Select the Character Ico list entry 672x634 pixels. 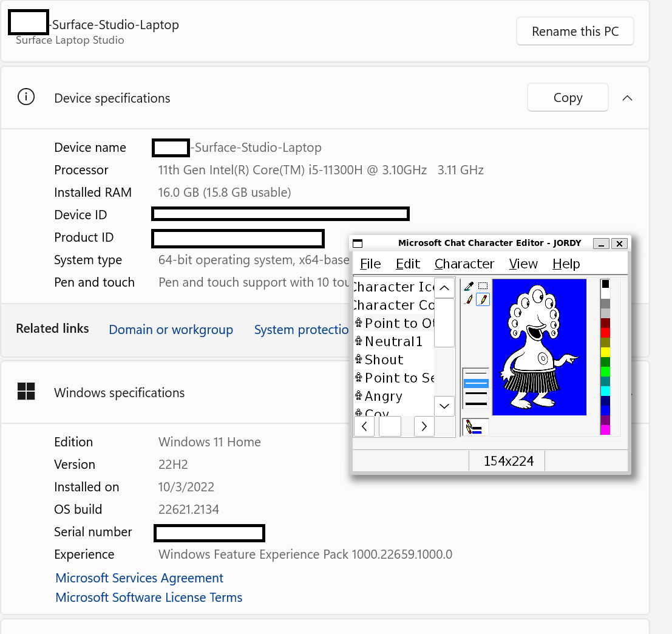[395, 287]
